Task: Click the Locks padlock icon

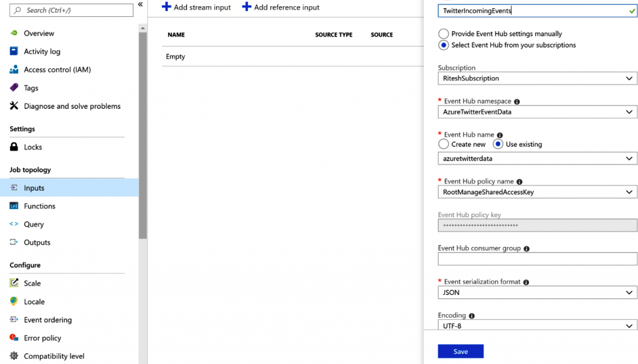Action: point(14,147)
